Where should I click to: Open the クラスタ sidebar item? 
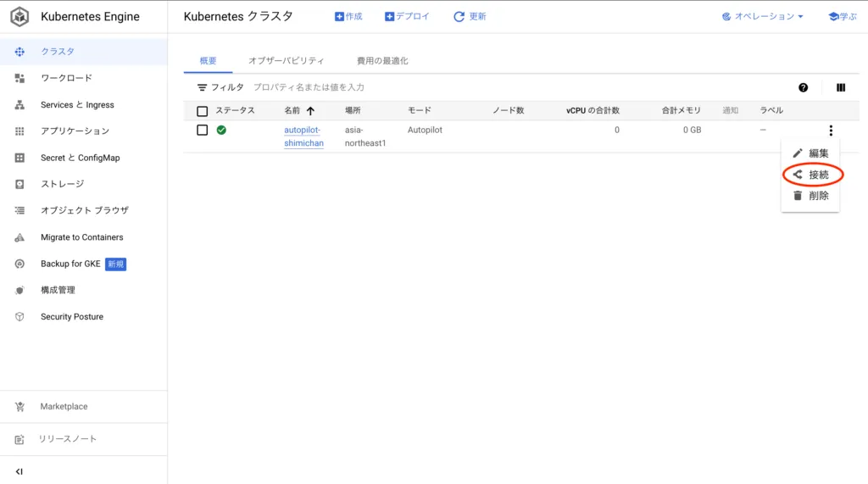pos(84,52)
